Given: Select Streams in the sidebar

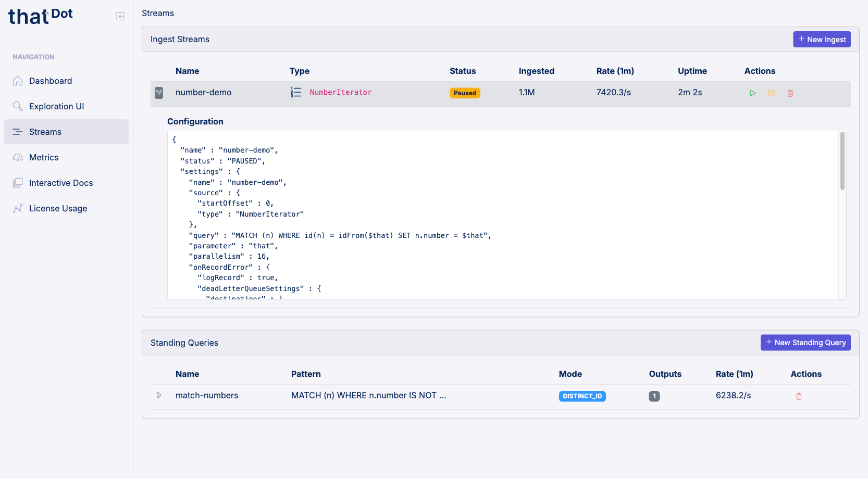Looking at the screenshot, I should click(x=66, y=132).
